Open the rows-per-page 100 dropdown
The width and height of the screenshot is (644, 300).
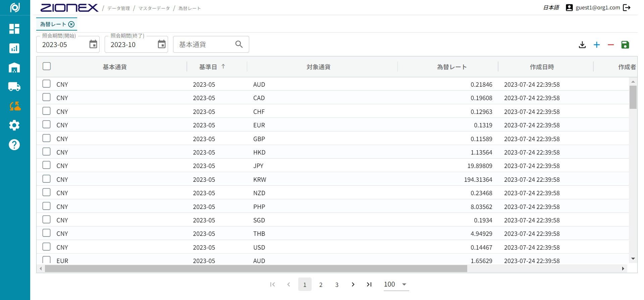(x=396, y=284)
